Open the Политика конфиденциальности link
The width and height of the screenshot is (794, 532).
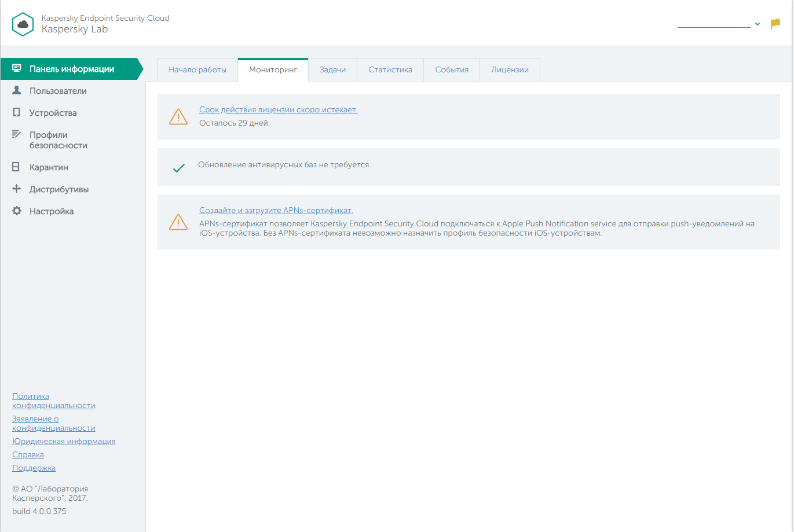click(x=54, y=401)
